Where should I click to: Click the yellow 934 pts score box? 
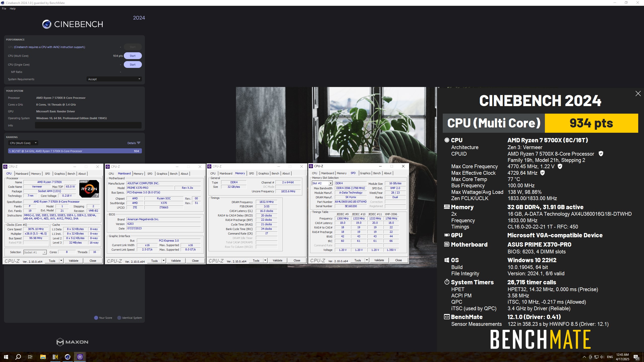591,123
